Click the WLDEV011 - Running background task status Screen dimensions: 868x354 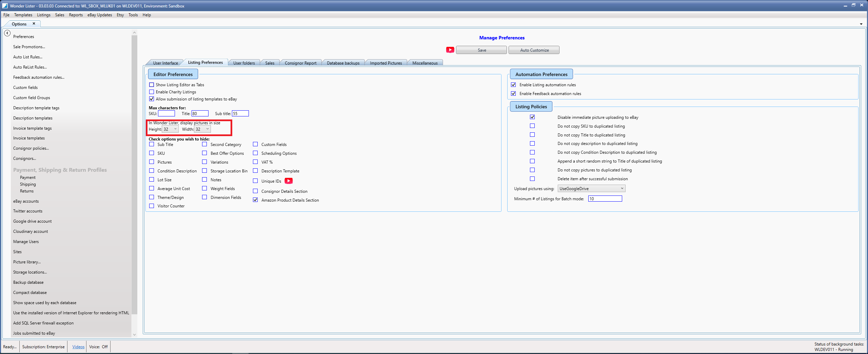(833, 350)
